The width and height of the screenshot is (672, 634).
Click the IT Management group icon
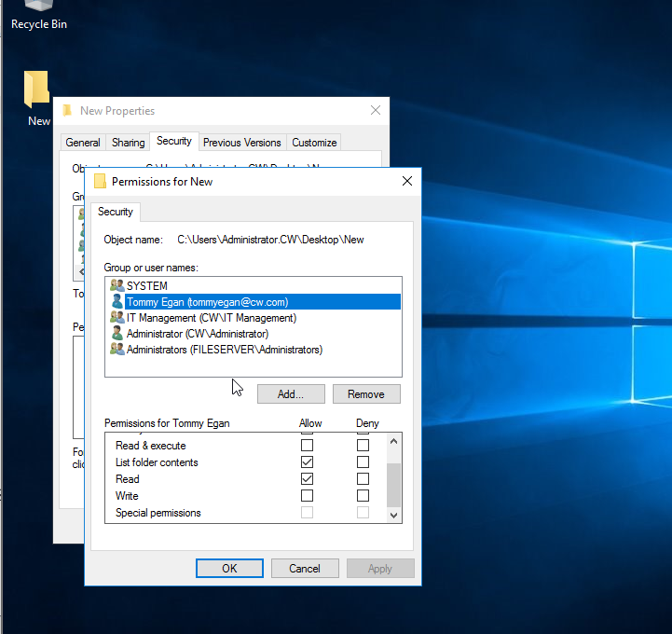pos(117,318)
